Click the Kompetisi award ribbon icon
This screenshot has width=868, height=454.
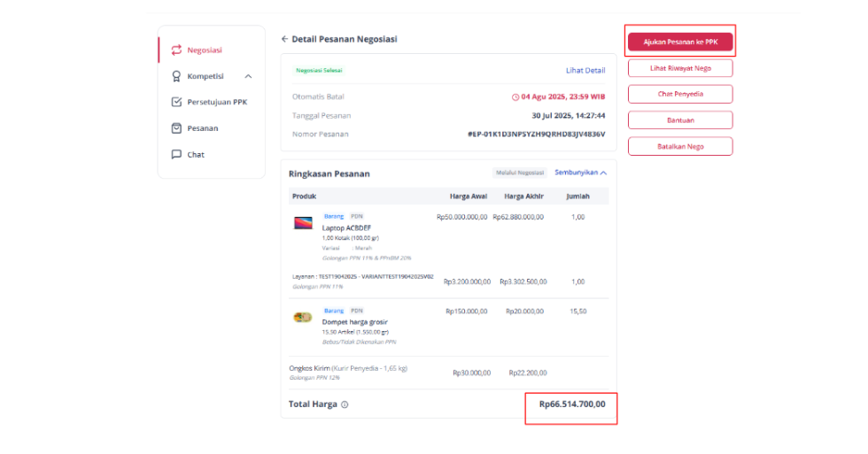(x=176, y=76)
